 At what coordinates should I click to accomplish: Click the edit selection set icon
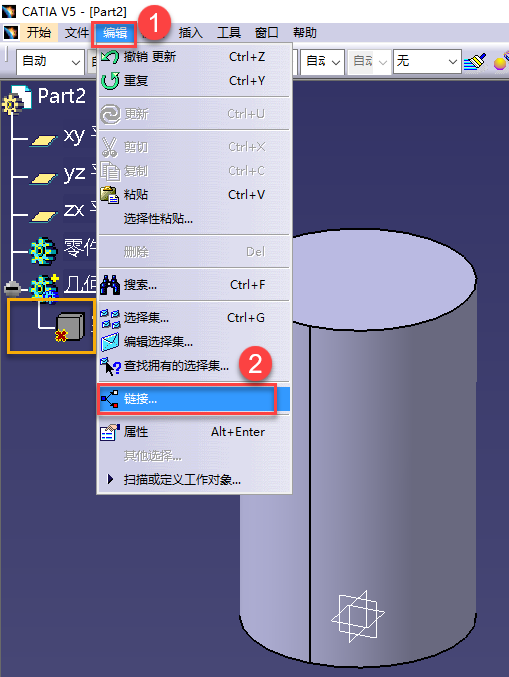(110, 342)
